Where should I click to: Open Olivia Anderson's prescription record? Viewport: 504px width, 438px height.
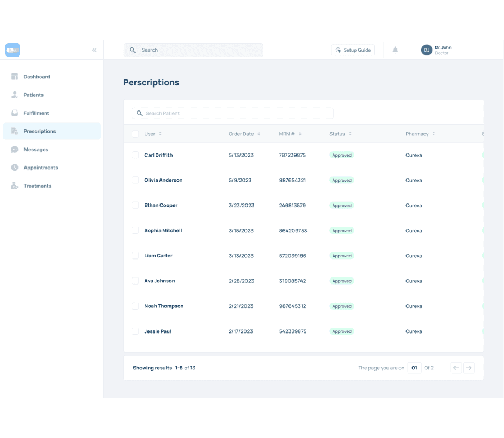163,180
